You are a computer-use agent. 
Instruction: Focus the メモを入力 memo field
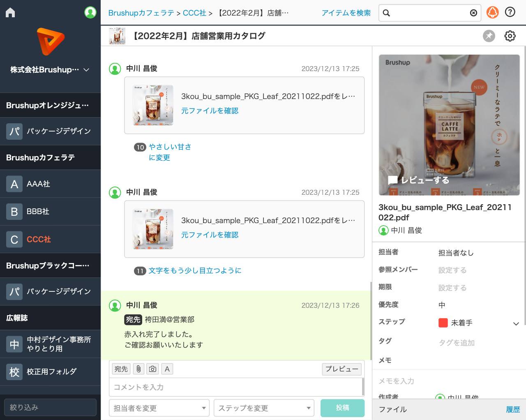point(448,381)
